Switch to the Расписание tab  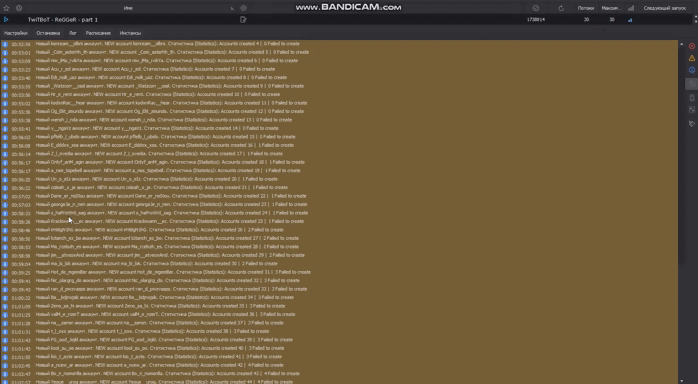(x=98, y=33)
